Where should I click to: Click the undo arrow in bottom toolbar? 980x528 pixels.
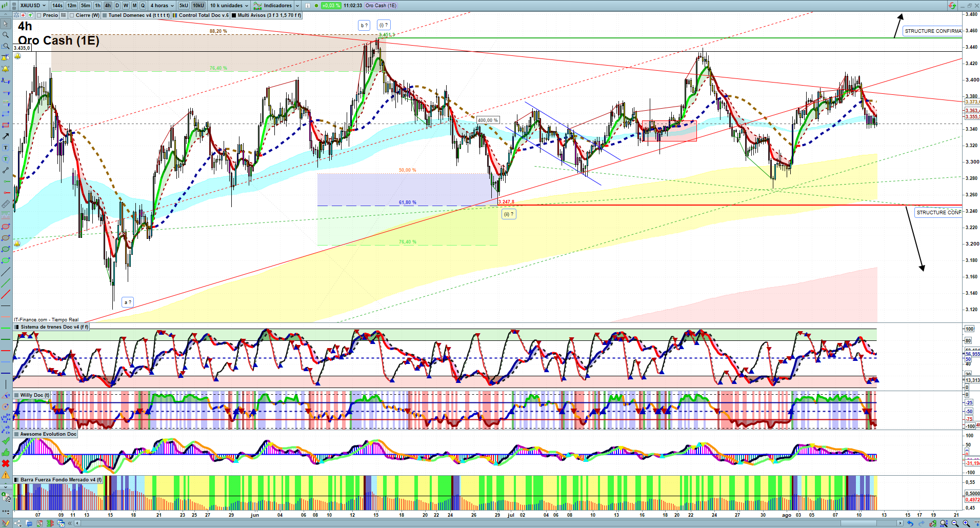coord(910,523)
